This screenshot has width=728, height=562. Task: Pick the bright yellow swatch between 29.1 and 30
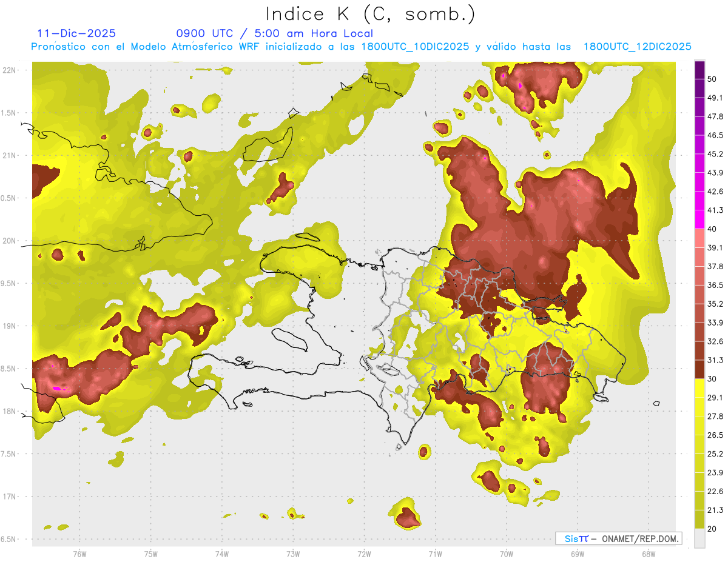coord(699,388)
